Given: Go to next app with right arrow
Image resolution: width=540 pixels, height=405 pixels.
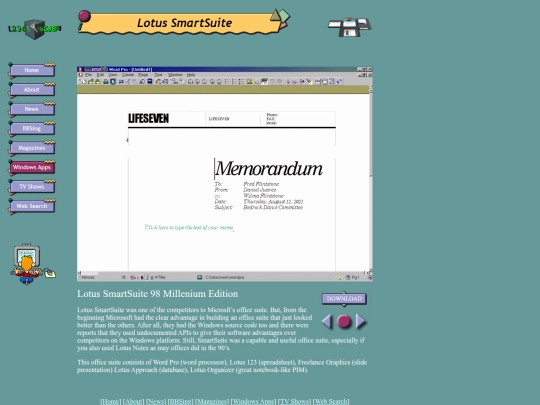Looking at the screenshot, I should click(x=361, y=322).
